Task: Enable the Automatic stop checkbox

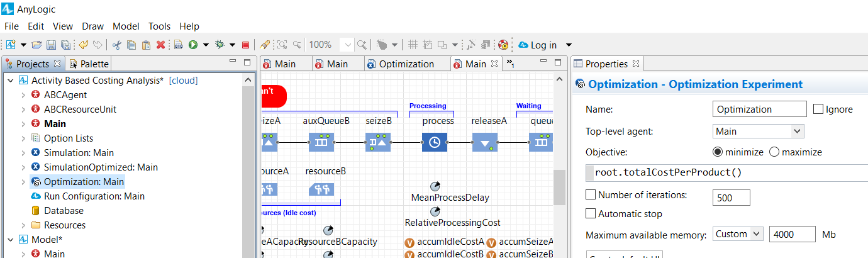Action: tap(591, 214)
